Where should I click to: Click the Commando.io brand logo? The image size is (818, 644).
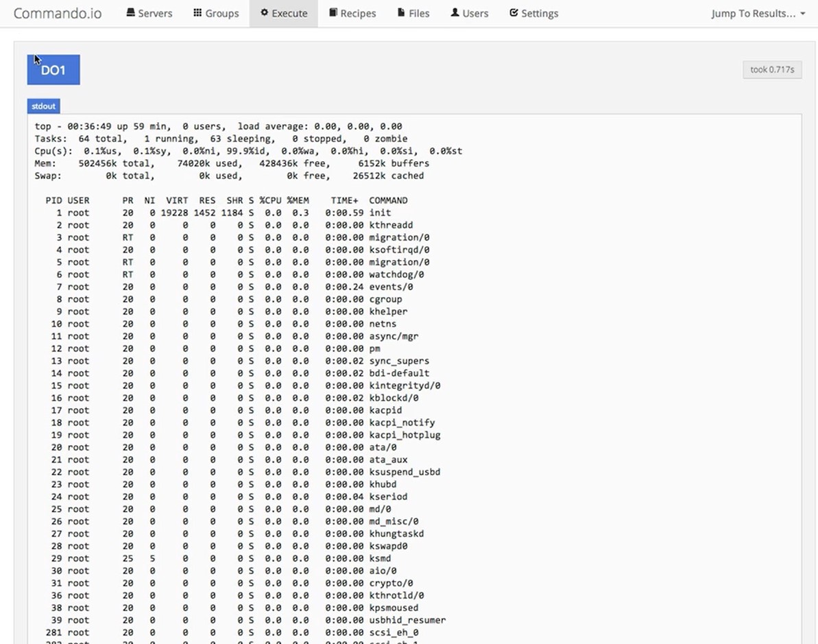click(58, 13)
